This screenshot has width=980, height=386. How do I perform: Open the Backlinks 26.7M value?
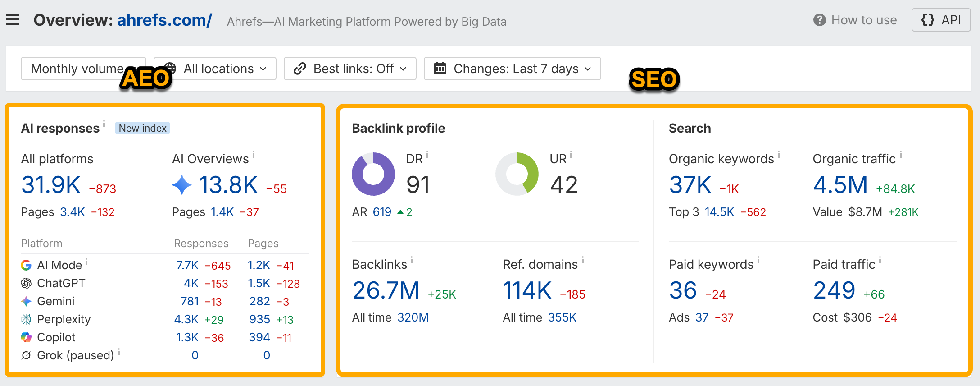click(386, 290)
